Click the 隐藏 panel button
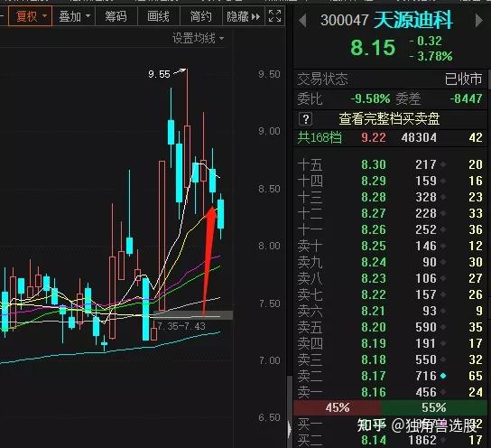The width and height of the screenshot is (491, 448). click(x=244, y=16)
